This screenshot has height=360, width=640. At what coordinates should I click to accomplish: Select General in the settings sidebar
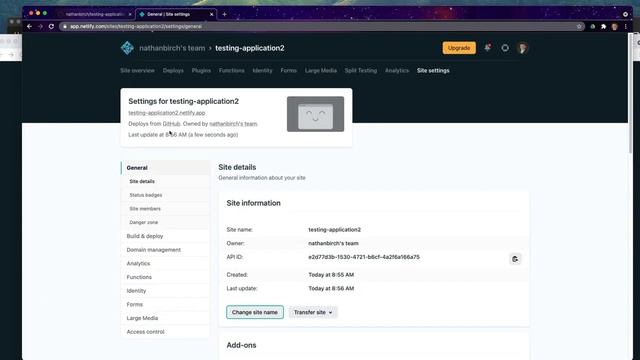[165, 168]
